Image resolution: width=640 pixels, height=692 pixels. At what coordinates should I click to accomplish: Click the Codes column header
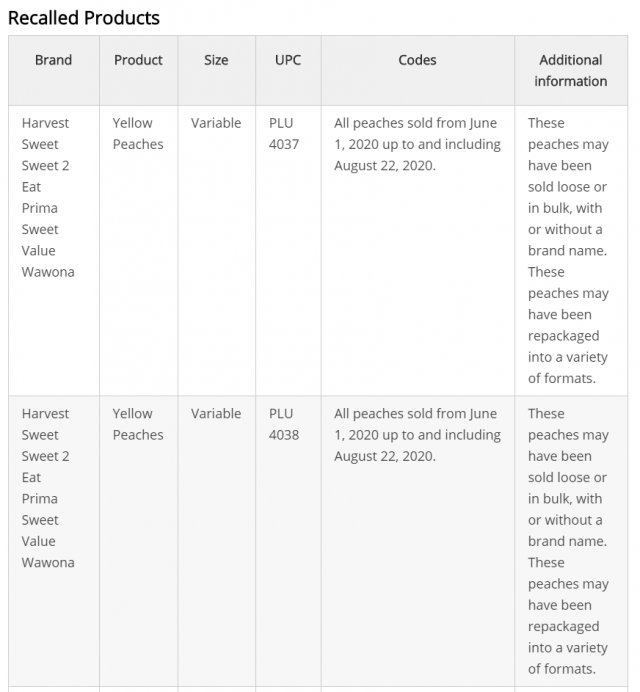[x=417, y=60]
